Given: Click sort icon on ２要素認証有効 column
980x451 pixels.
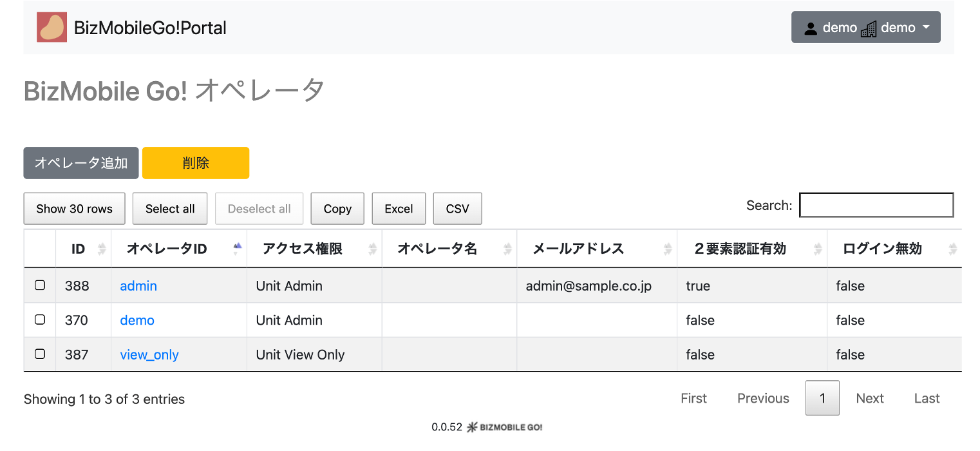Looking at the screenshot, I should pyautogui.click(x=818, y=249).
